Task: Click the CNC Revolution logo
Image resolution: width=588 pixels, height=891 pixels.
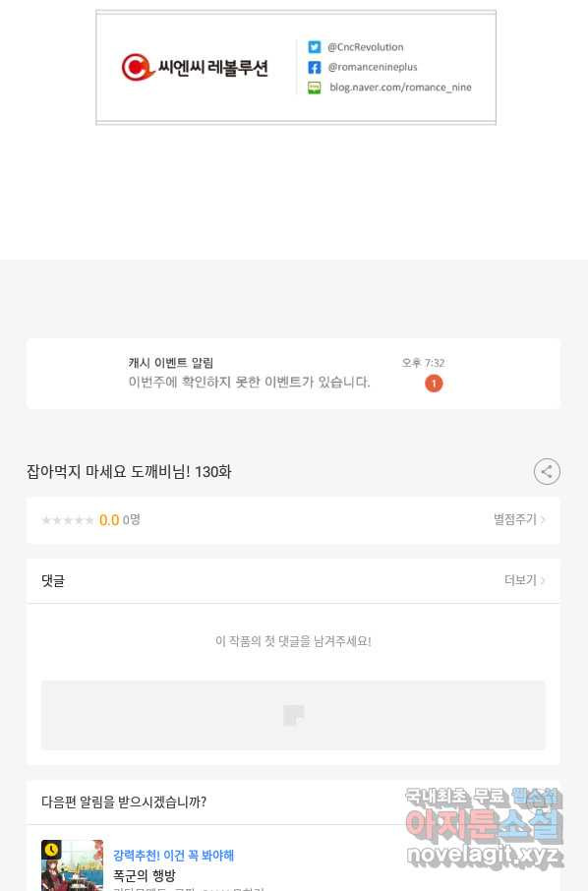Action: coord(195,68)
